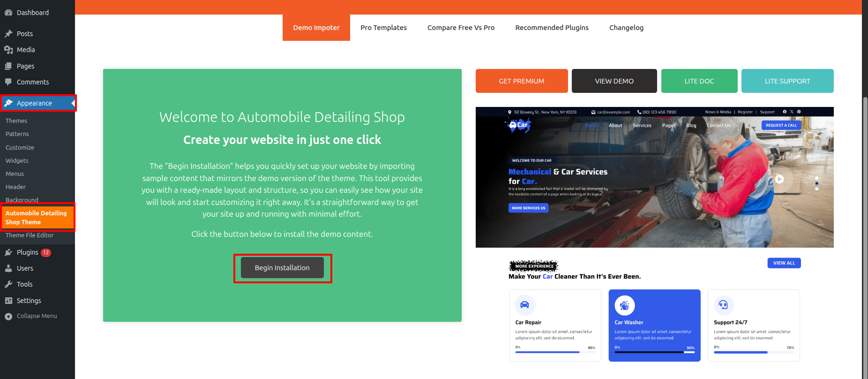Click the GET PREMIUM button
This screenshot has height=379, width=868.
click(x=522, y=81)
